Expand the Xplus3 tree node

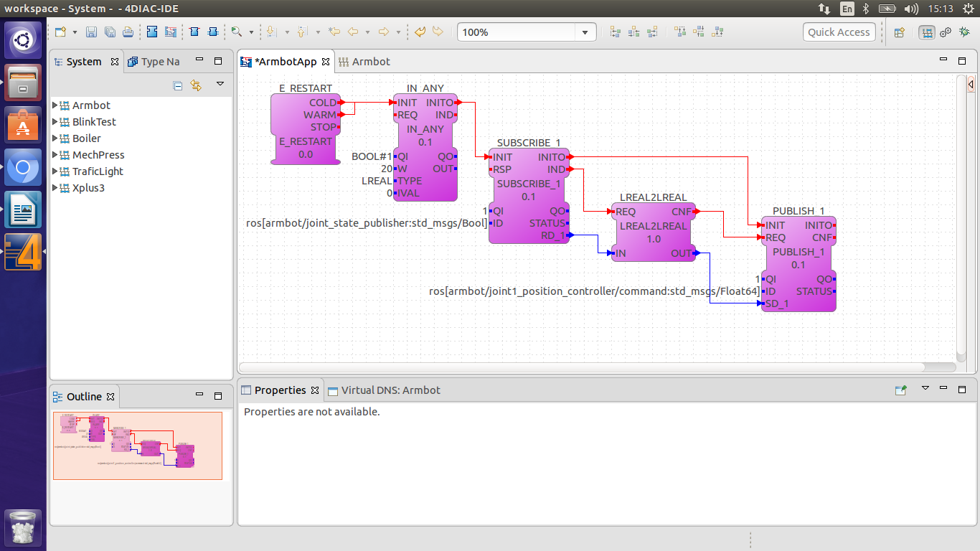[x=55, y=188]
